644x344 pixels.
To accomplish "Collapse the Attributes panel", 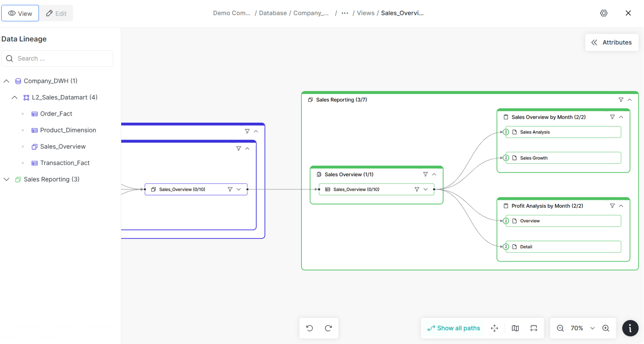I will [595, 42].
